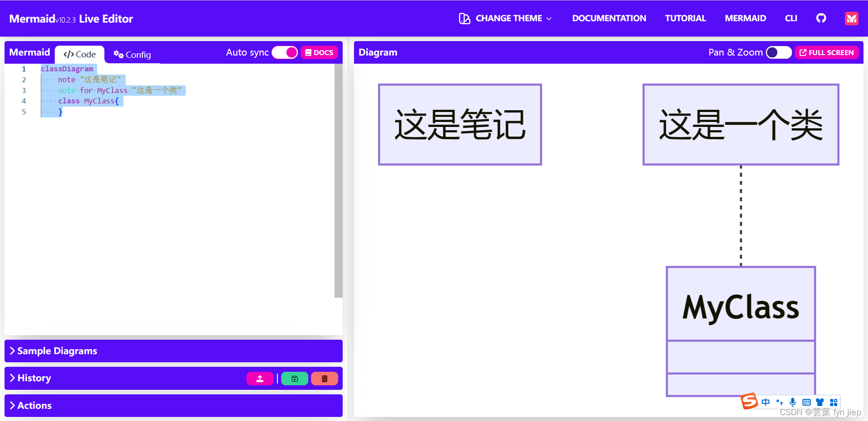The width and height of the screenshot is (868, 421).
Task: Open diagram in Full Screen
Action: [x=827, y=52]
